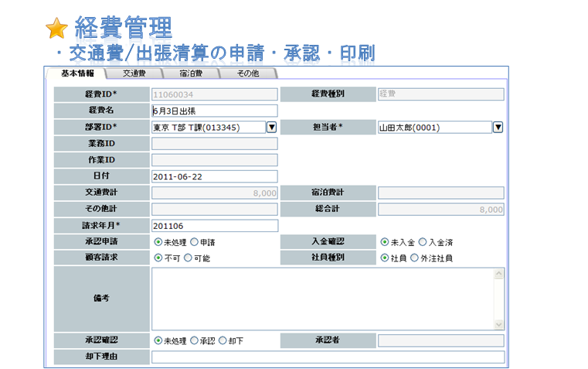
Task: Expand the 担当者 dropdown arrow
Action: 498,127
